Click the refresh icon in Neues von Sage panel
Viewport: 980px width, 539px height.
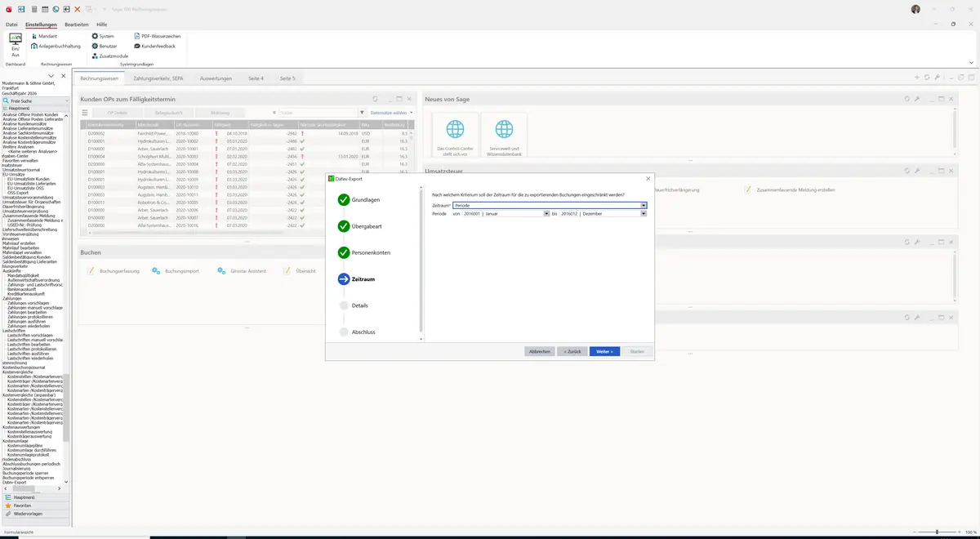pos(907,99)
